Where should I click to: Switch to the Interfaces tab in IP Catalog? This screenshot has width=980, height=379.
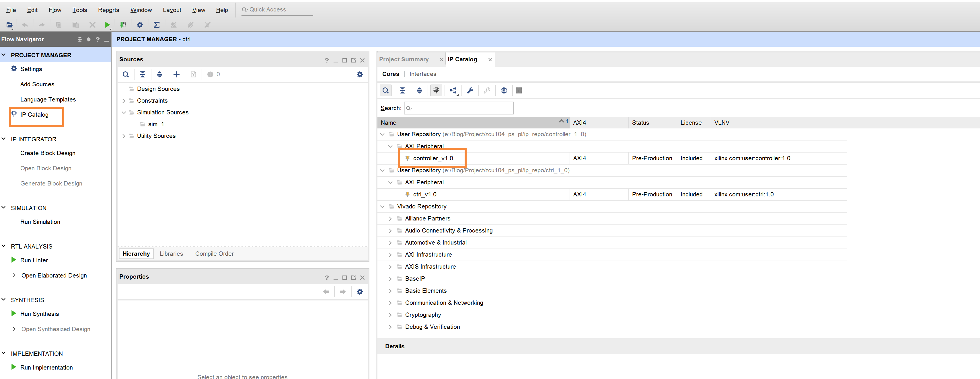click(x=422, y=74)
